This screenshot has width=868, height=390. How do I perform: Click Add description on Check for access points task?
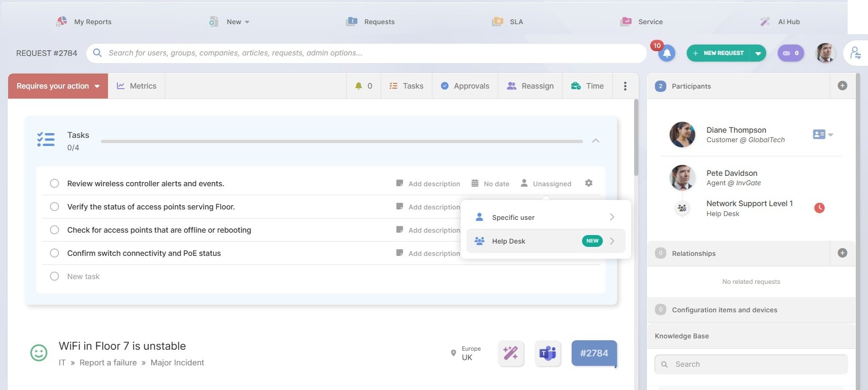[x=434, y=230]
